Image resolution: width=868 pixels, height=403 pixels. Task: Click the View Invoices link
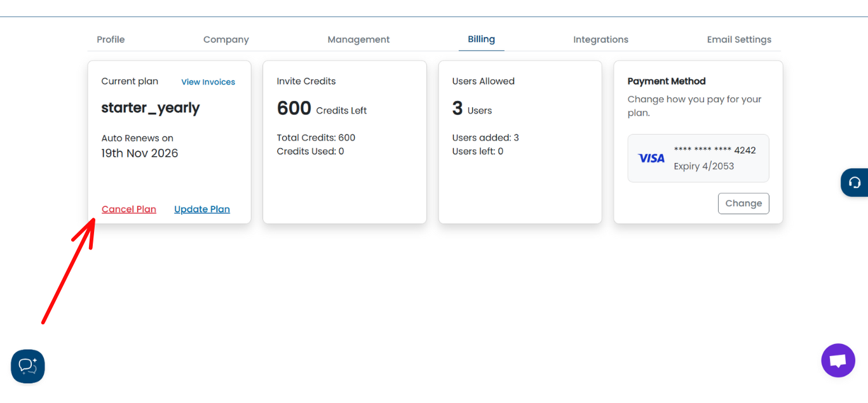208,82
